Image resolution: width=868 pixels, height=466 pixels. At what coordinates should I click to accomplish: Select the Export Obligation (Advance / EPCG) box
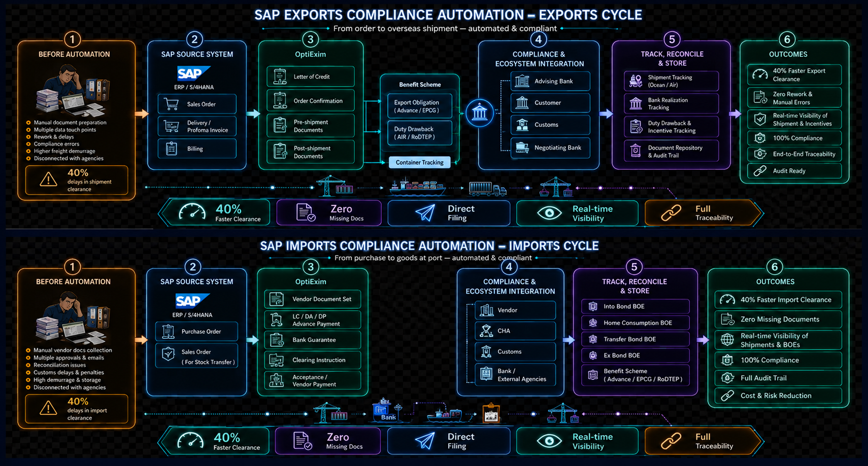click(x=419, y=106)
